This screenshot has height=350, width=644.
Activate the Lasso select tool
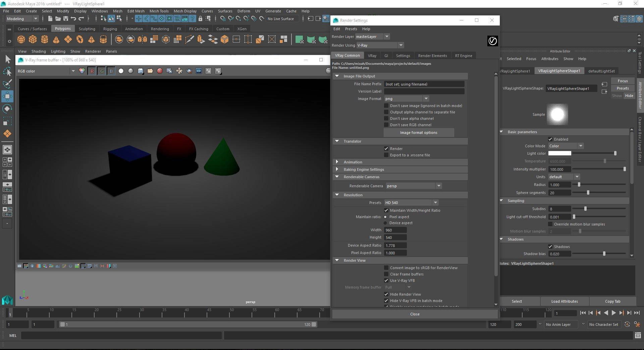7,71
